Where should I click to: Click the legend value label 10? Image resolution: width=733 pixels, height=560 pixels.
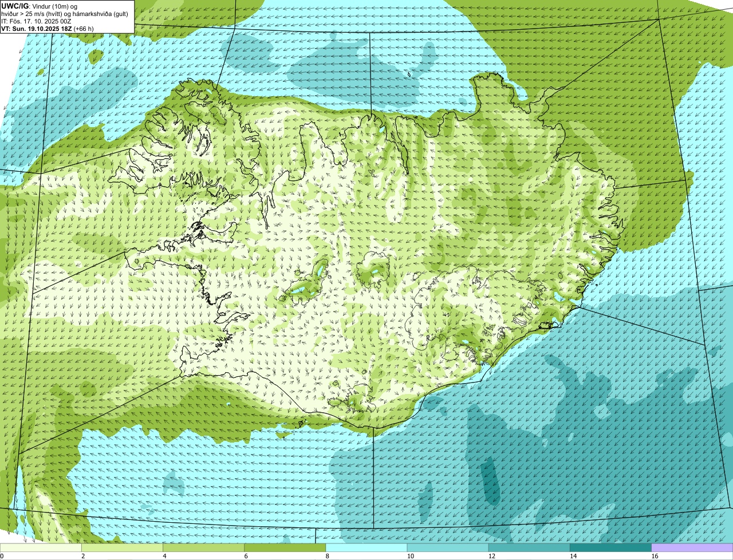click(x=411, y=556)
